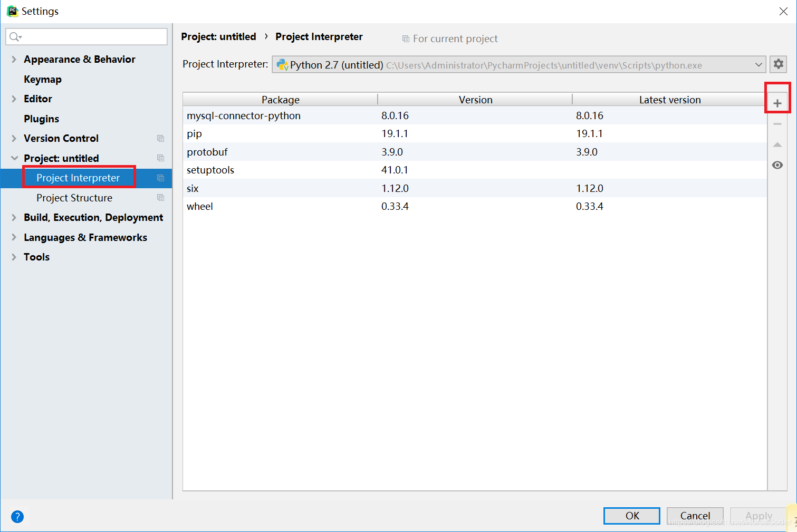Sort by Version column header

click(x=475, y=100)
